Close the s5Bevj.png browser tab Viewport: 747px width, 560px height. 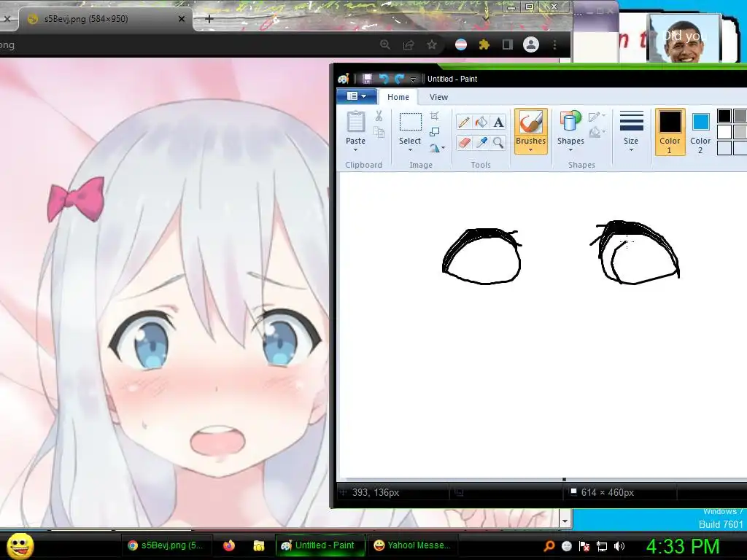click(182, 19)
